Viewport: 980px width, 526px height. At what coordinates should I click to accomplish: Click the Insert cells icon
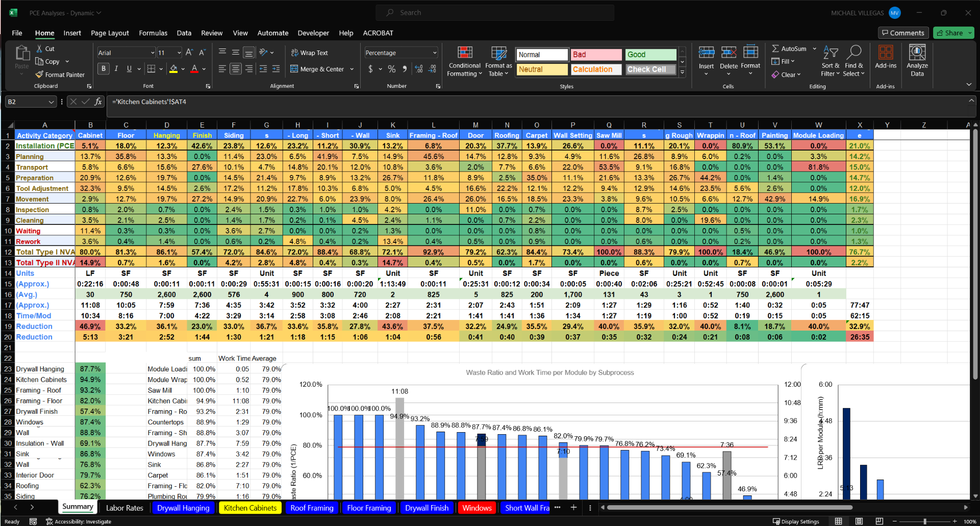point(707,53)
